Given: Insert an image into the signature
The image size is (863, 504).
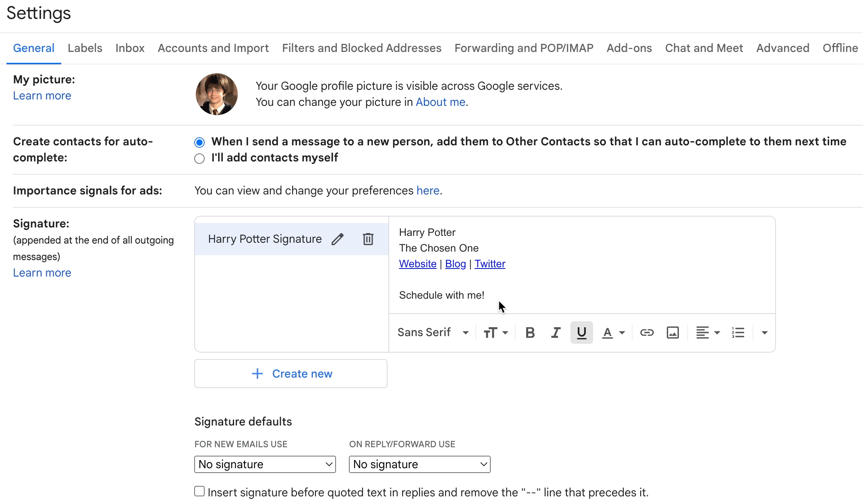Looking at the screenshot, I should coord(672,333).
